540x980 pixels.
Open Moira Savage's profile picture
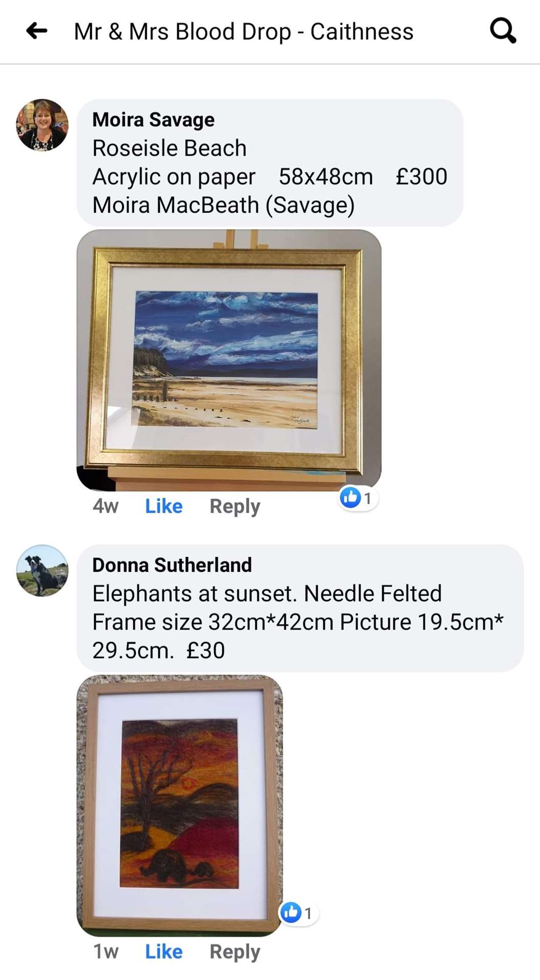pos(42,125)
